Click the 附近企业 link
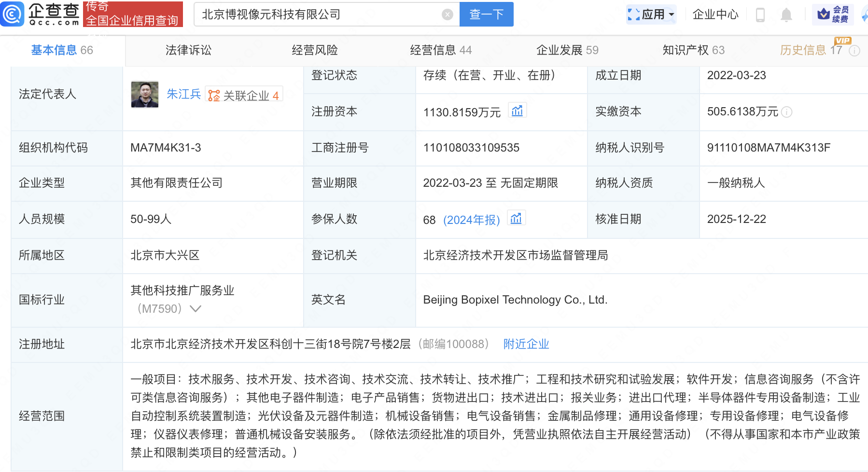 526,344
